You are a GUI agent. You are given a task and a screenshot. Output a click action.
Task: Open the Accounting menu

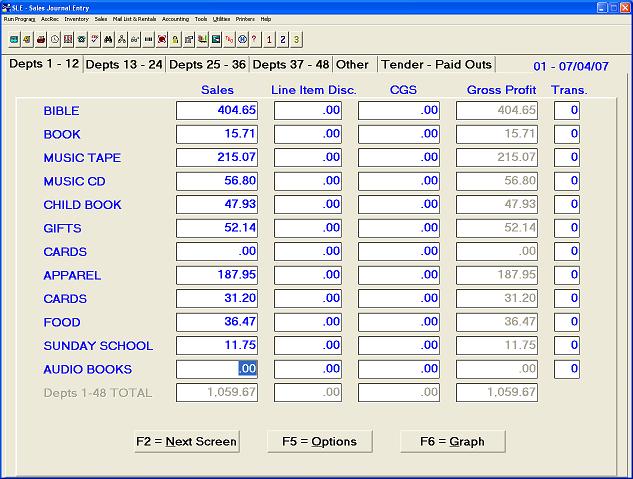point(175,19)
